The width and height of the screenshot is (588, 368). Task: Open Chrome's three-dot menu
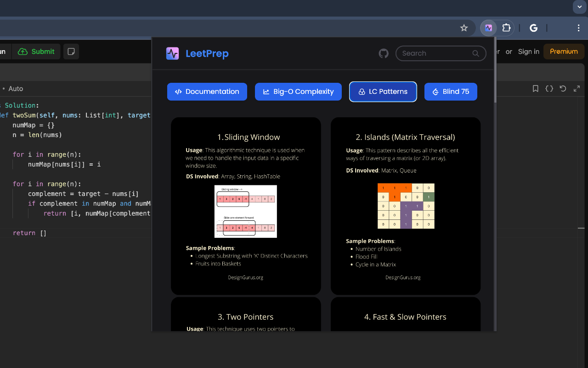click(578, 28)
